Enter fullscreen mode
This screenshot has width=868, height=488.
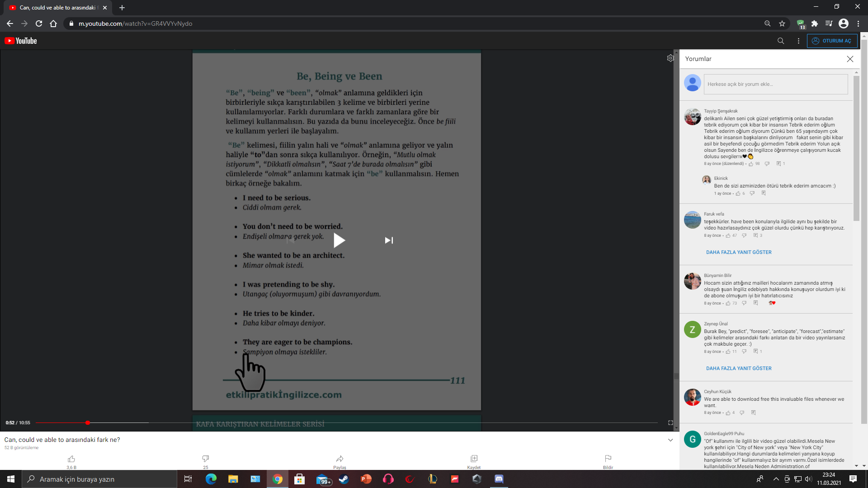(x=670, y=423)
